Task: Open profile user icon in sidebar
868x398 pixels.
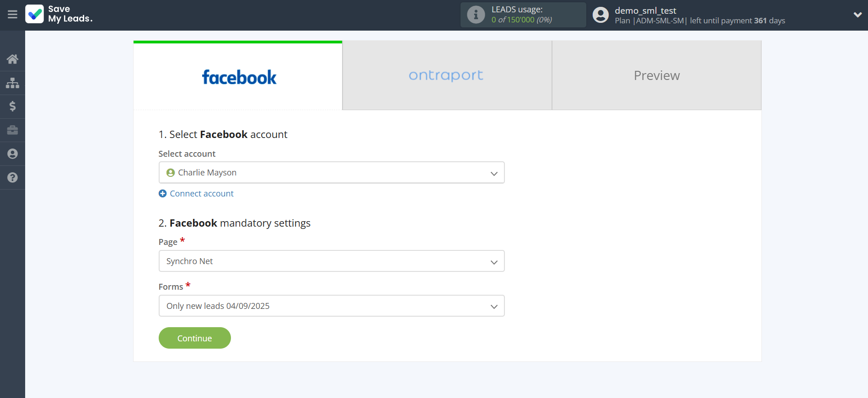Action: (x=12, y=154)
